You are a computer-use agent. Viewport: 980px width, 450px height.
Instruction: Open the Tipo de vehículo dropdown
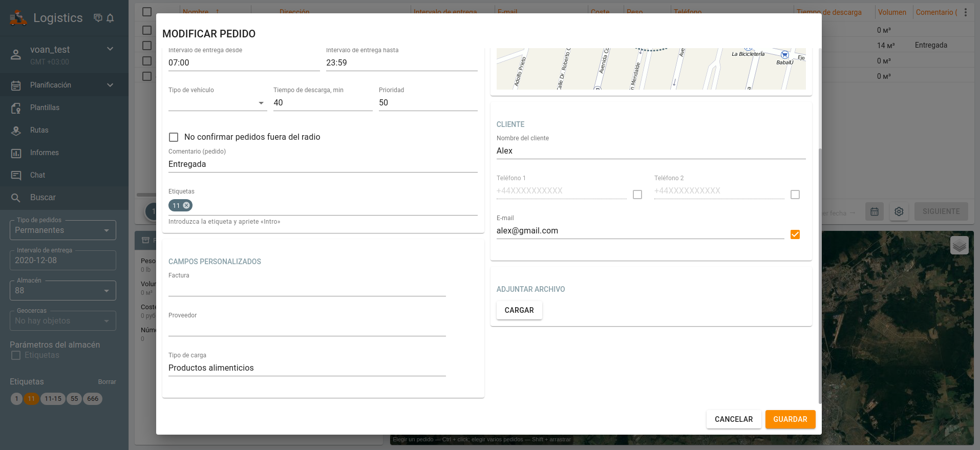[217, 103]
